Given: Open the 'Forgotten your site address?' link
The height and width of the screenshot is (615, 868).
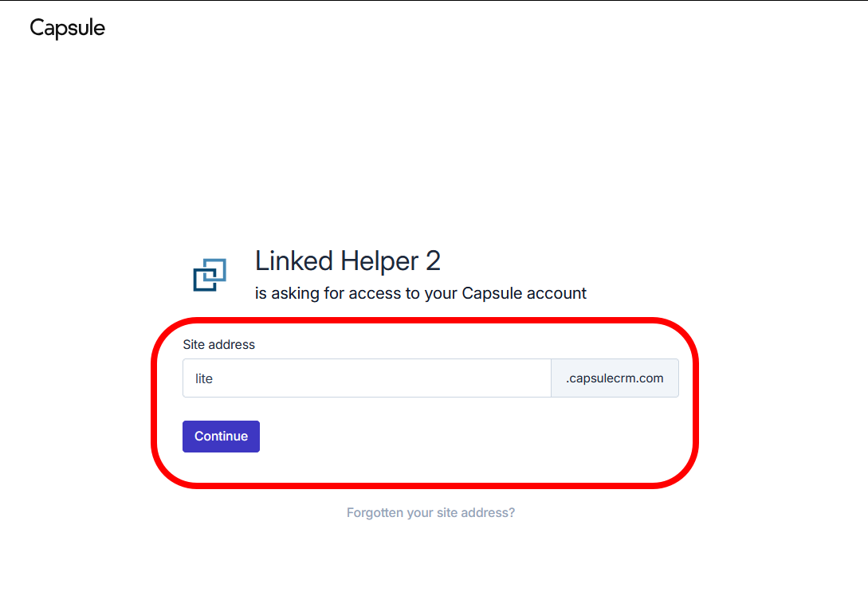Looking at the screenshot, I should click(430, 513).
